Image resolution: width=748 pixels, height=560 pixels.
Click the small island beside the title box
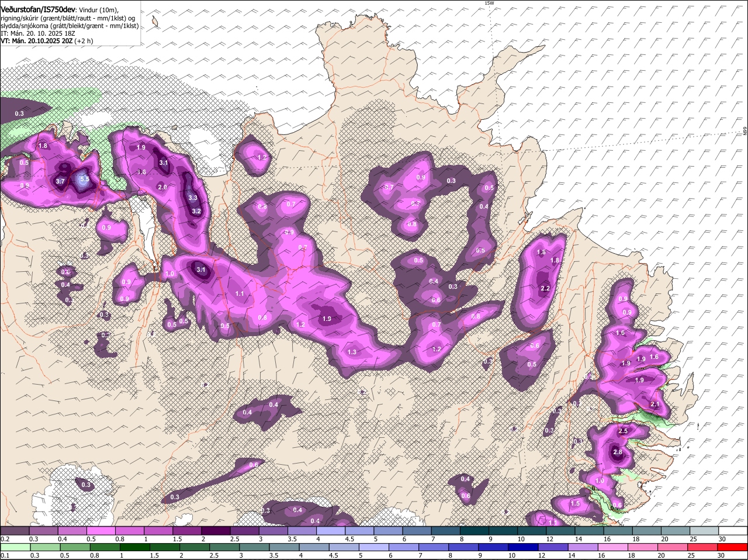pos(155,22)
